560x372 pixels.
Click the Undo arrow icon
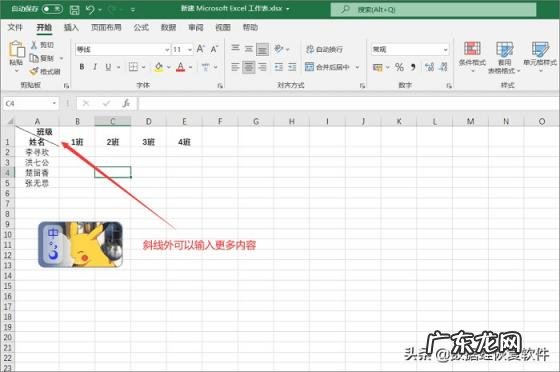[90, 10]
